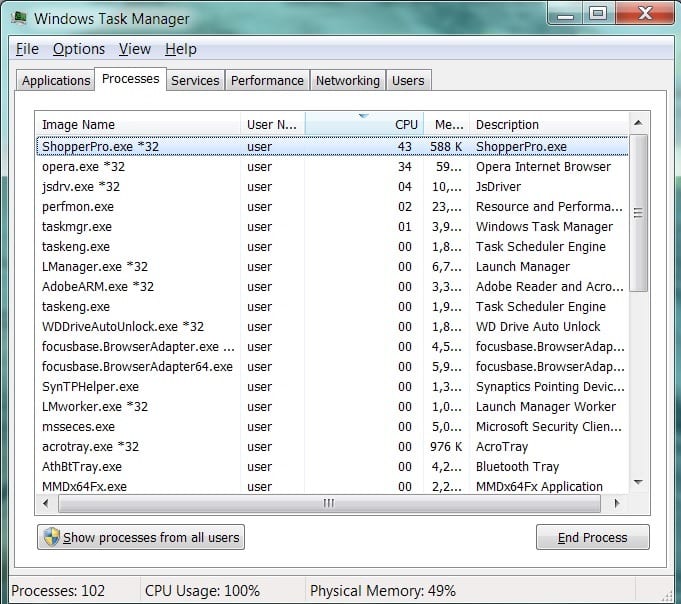Select the opera.exe *32 process
The height and width of the screenshot is (604, 681).
332,167
